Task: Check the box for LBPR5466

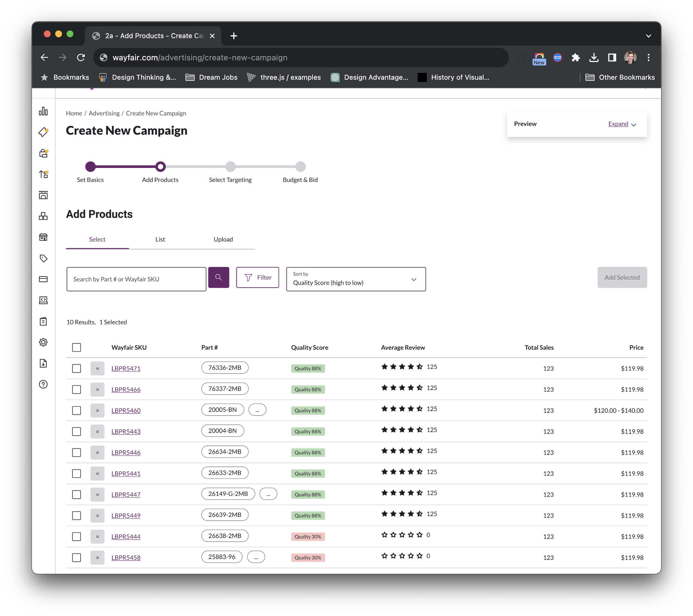Action: pos(77,389)
